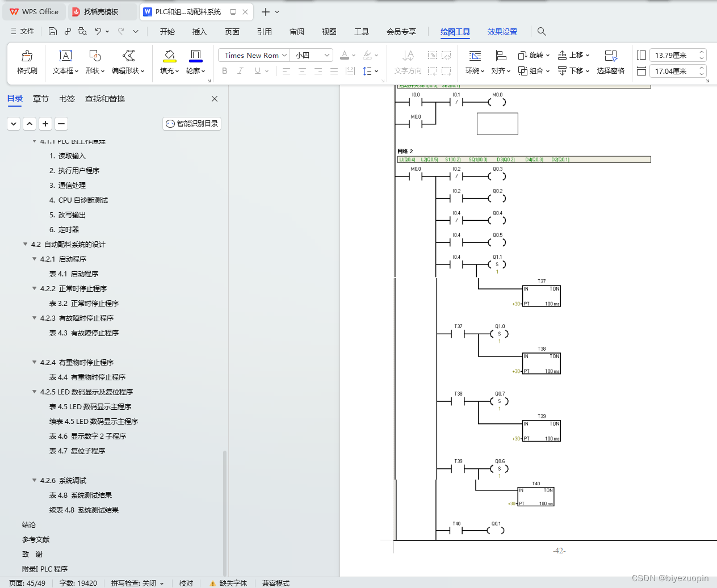Click the expand all outline down-arrow button
717x588 pixels.
[14, 123]
